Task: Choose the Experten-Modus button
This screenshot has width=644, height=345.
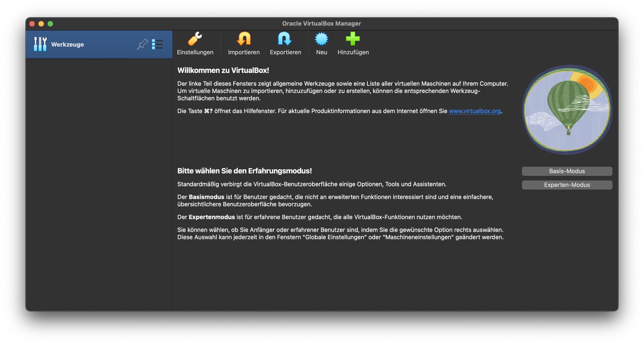Action: (x=567, y=185)
